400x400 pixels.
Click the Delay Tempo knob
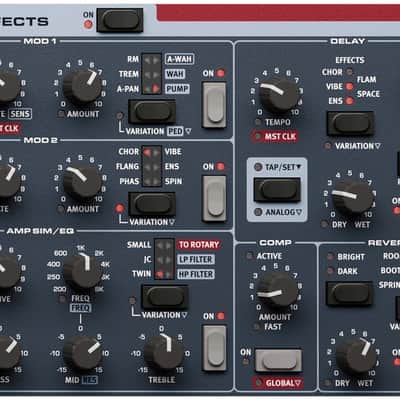point(279,94)
